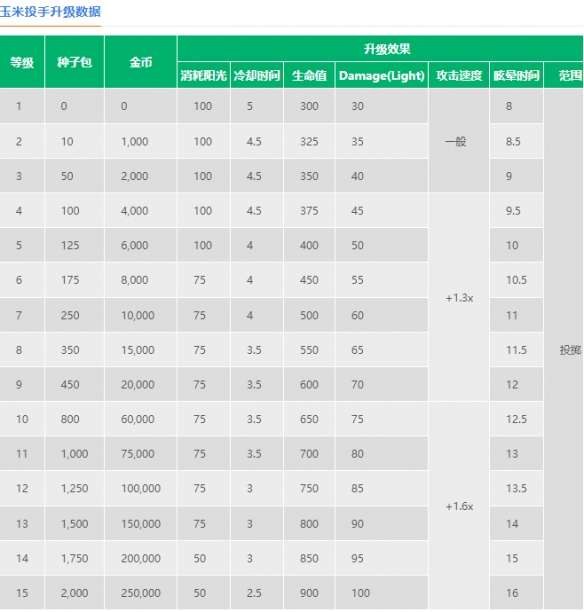Screen dimensions: 584x612
Task: Click gold value 8,000
Action: coord(135,280)
